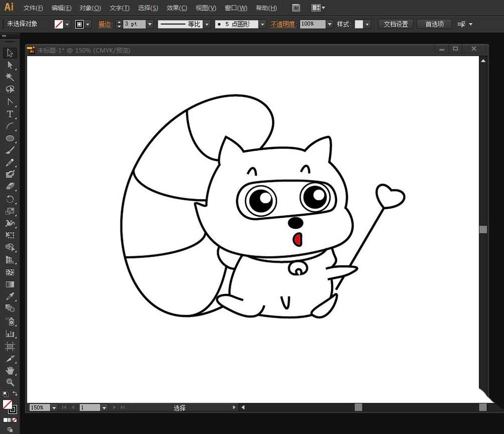Set paint mode to Gradient

click(10, 420)
